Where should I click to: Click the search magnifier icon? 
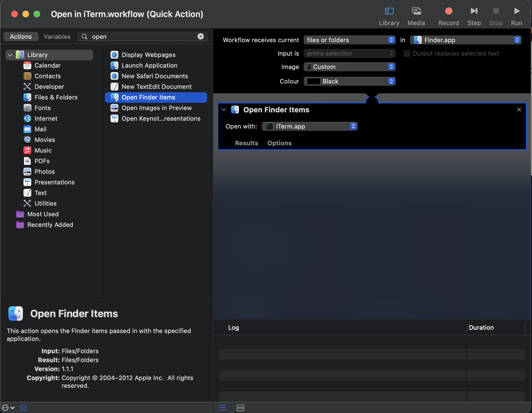tap(84, 37)
